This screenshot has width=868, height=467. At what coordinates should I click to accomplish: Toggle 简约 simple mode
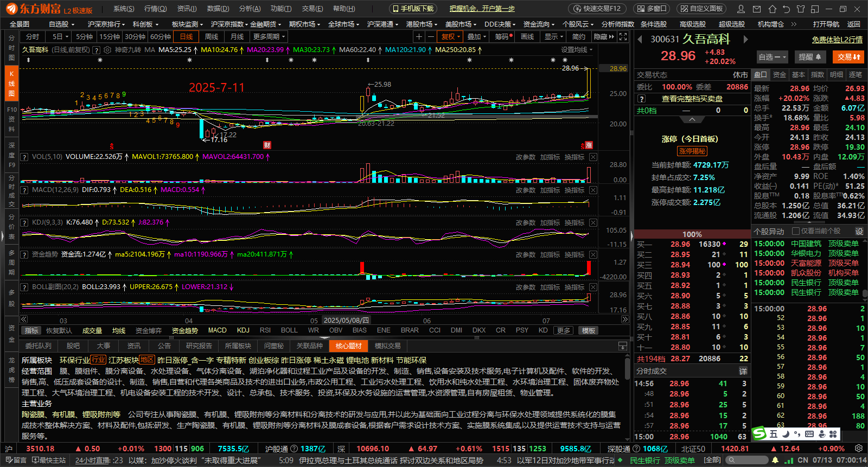click(x=579, y=36)
